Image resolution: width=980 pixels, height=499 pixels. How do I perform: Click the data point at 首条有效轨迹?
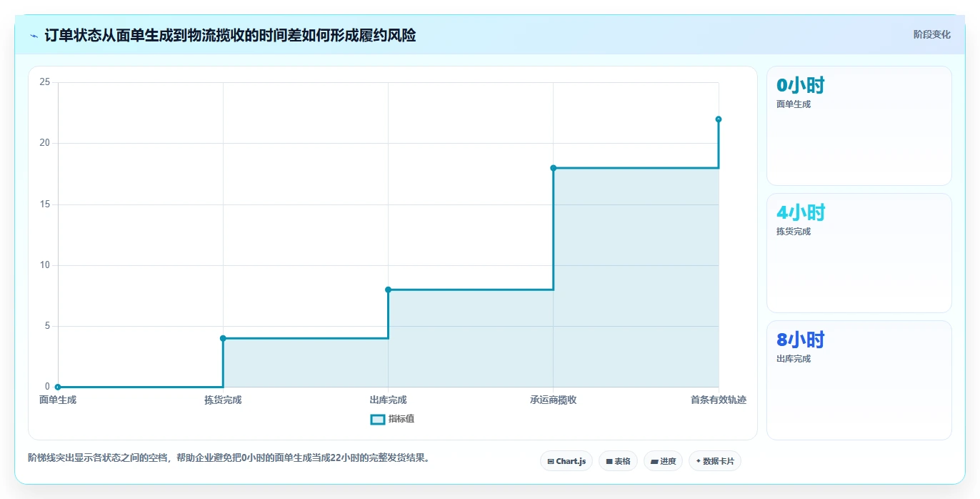click(719, 119)
